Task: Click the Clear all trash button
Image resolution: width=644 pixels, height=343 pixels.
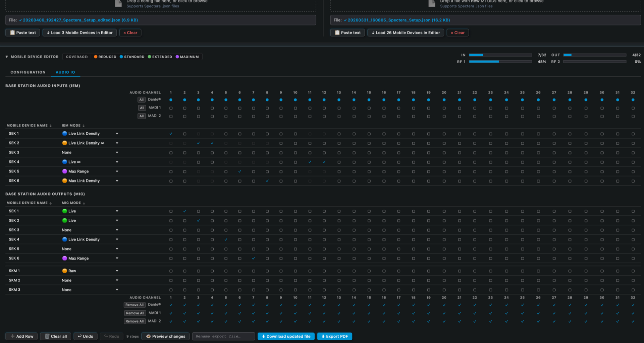Action: 56,336
